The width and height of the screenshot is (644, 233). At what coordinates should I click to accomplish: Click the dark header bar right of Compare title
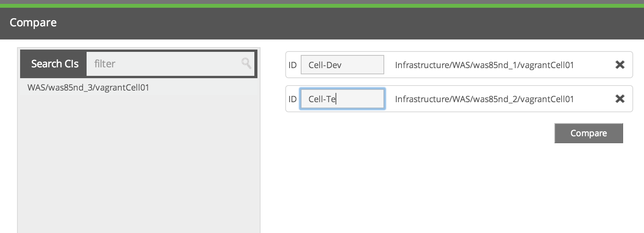point(348,23)
